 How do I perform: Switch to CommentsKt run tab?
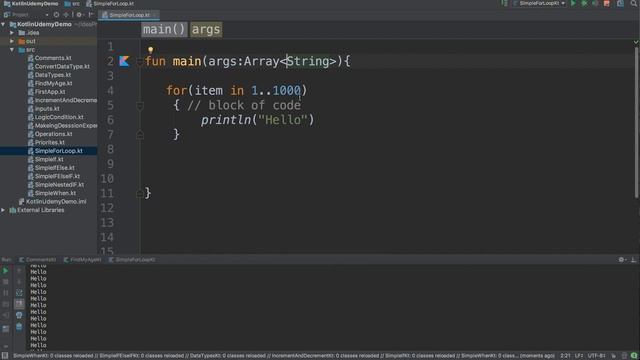[38, 260]
